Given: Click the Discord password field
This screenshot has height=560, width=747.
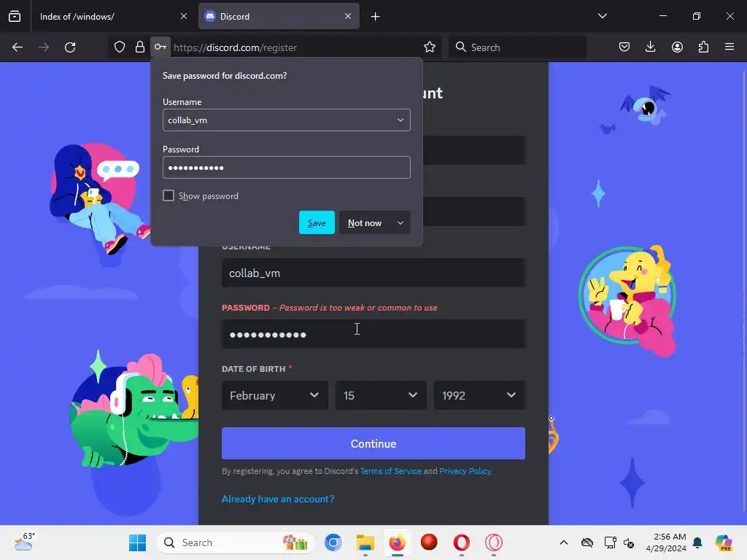Looking at the screenshot, I should pyautogui.click(x=373, y=334).
